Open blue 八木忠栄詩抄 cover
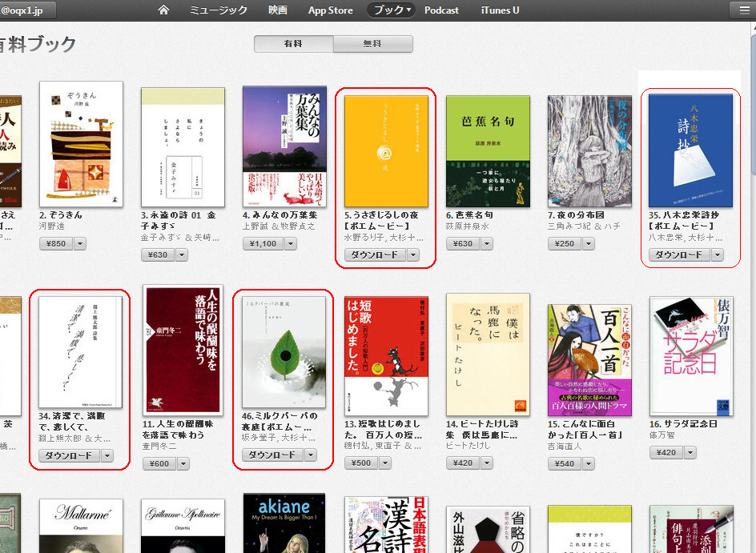This screenshot has height=553, width=756. pyautogui.click(x=690, y=150)
